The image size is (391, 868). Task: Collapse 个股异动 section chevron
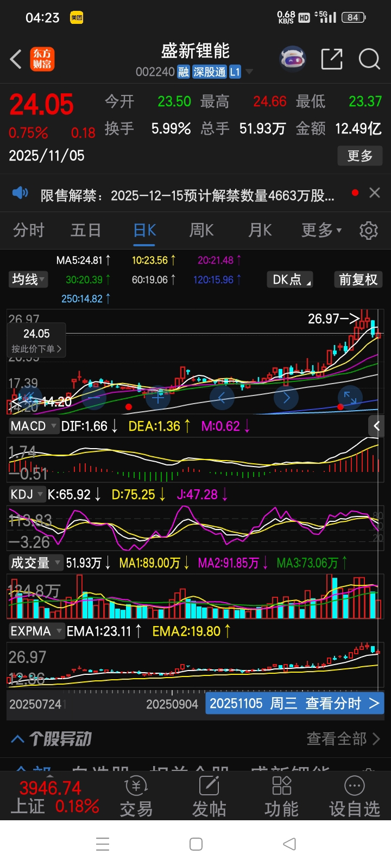17,739
